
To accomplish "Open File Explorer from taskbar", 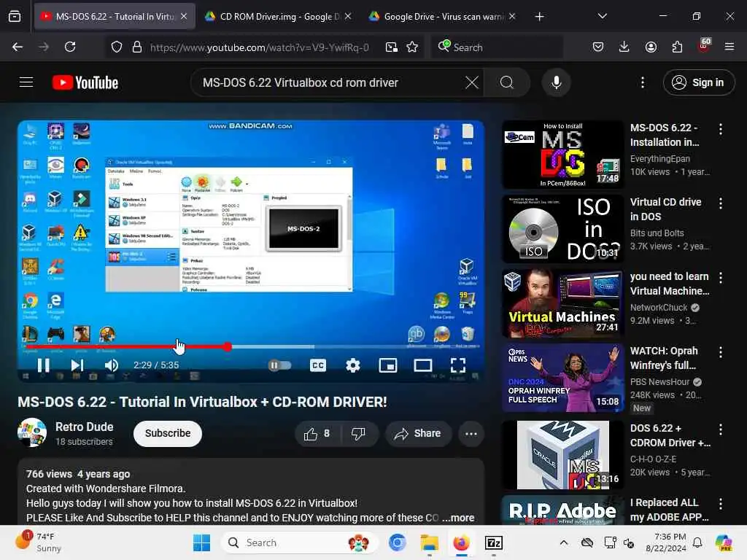I will pyautogui.click(x=429, y=542).
